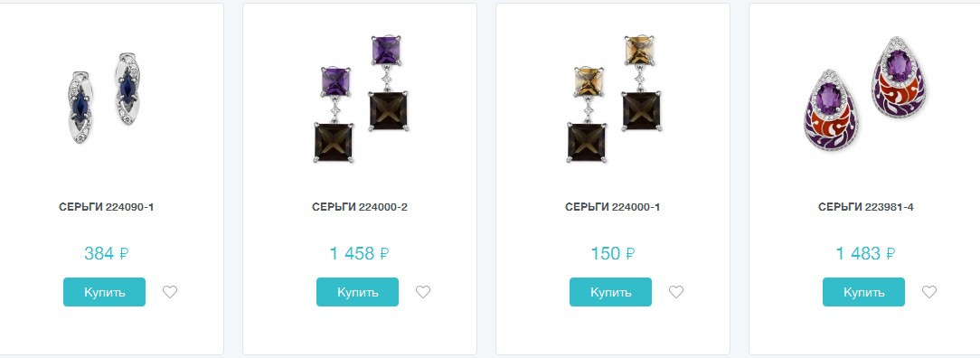Open product title СЕРЬГИ 223981-4

coord(865,207)
